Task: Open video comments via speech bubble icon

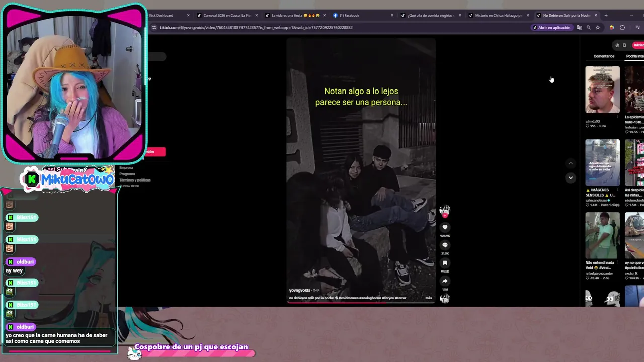Action: [x=445, y=245]
